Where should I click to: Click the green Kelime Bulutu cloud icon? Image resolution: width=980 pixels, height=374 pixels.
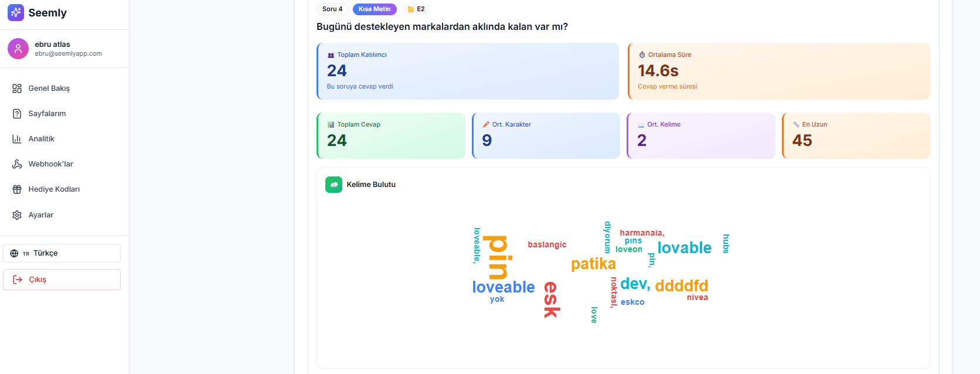coord(334,185)
